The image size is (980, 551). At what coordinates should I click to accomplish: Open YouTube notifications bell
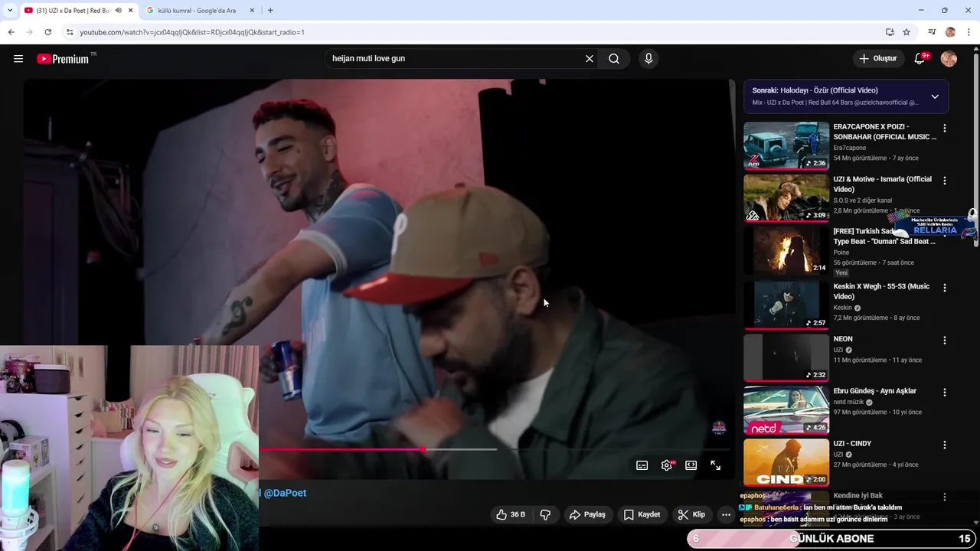(920, 59)
